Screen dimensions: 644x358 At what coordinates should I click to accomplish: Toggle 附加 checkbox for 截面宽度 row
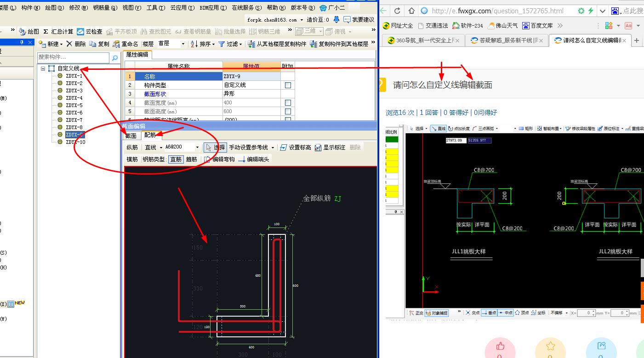(288, 102)
